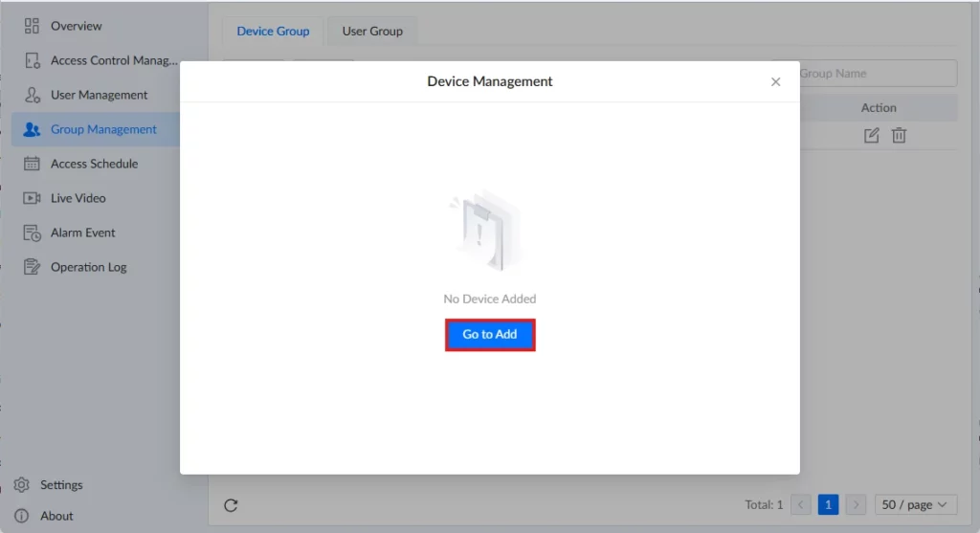Click the Access Control Management door icon
Screen dimensions: 980x533
click(32, 60)
